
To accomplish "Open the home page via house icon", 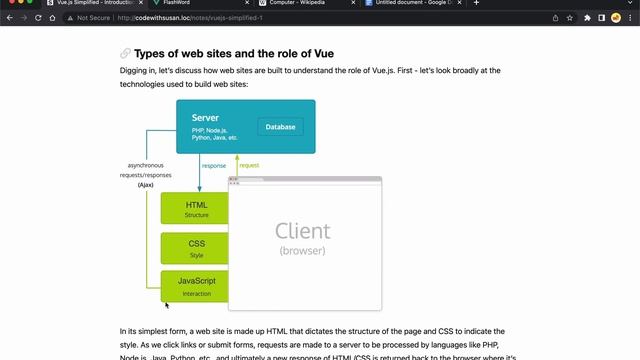I will click(52, 18).
